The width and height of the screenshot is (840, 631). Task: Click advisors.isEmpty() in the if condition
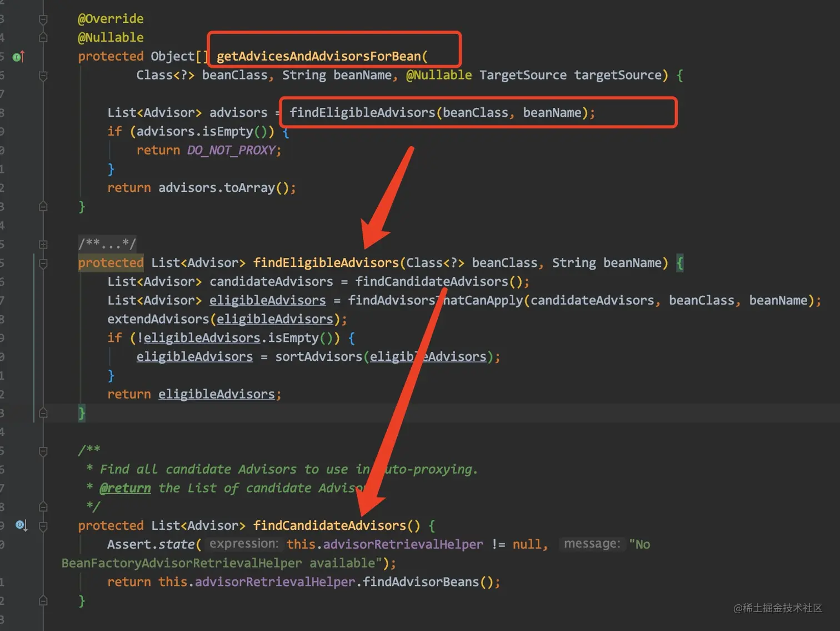pos(202,132)
